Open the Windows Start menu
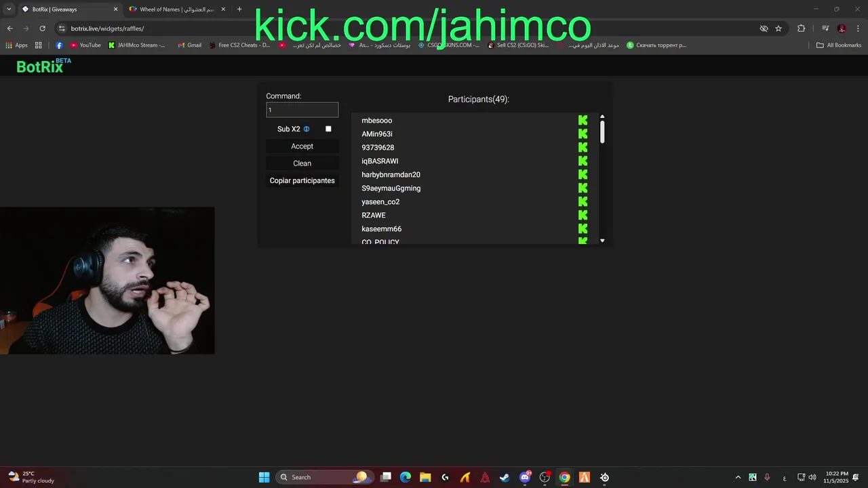Screen dimensions: 868x488 point(264,477)
